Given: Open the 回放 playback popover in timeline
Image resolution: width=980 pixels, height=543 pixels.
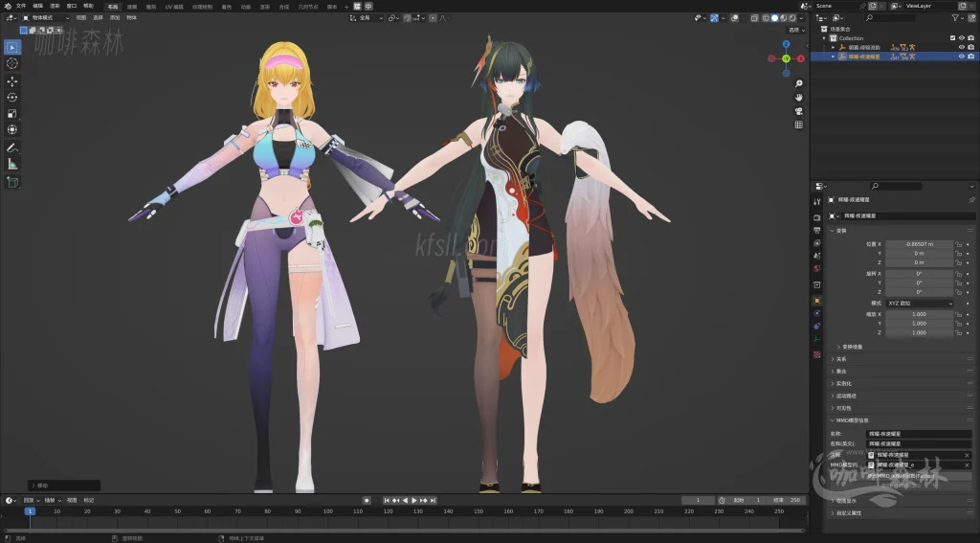Looking at the screenshot, I should pos(32,501).
